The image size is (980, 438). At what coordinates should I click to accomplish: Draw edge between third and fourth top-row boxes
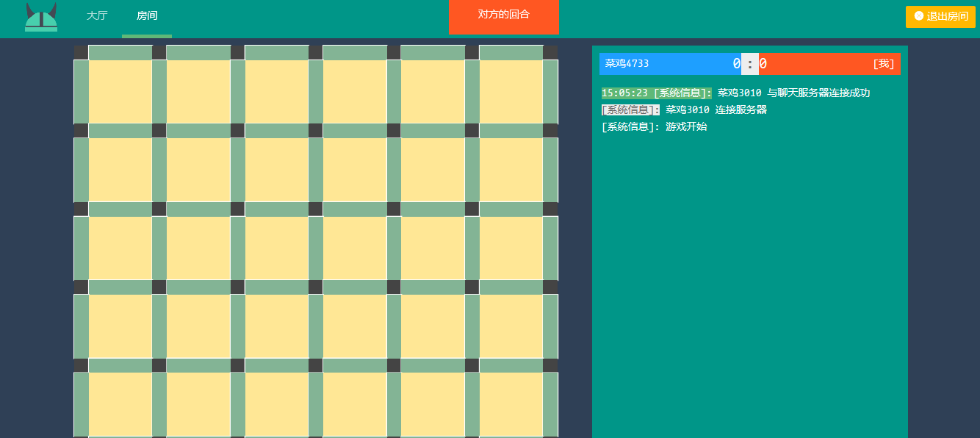point(316,92)
